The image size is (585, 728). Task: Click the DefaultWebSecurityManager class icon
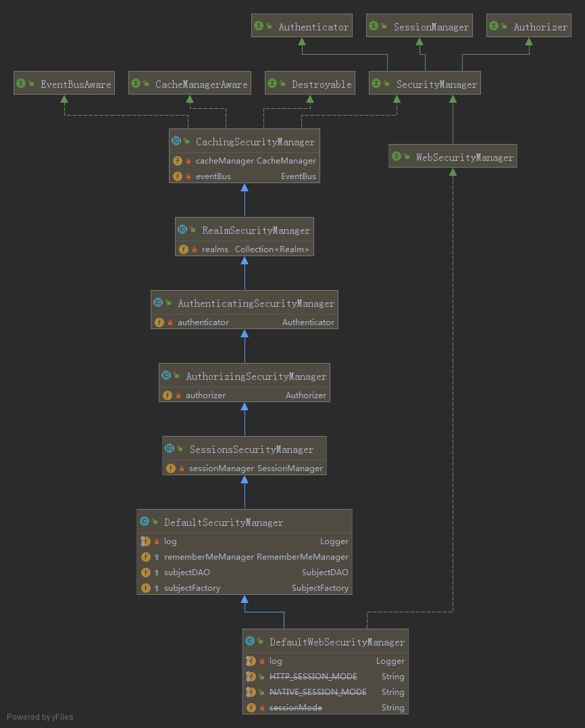[x=250, y=641]
